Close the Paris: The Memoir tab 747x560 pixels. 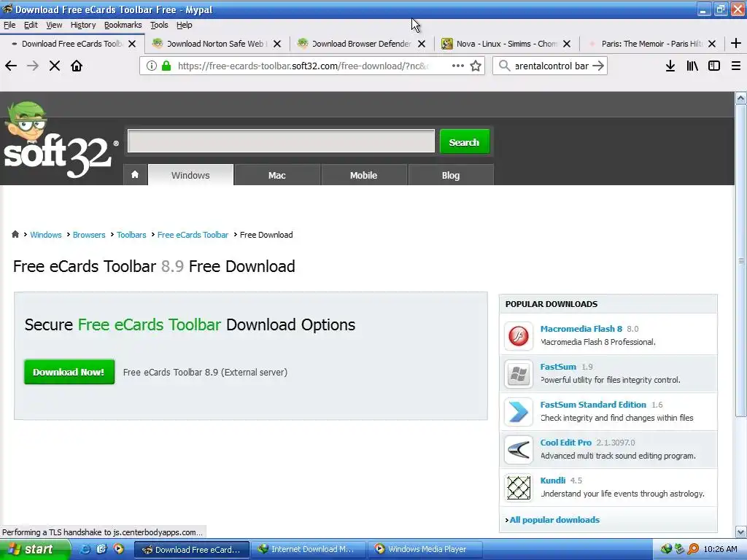[x=712, y=44]
